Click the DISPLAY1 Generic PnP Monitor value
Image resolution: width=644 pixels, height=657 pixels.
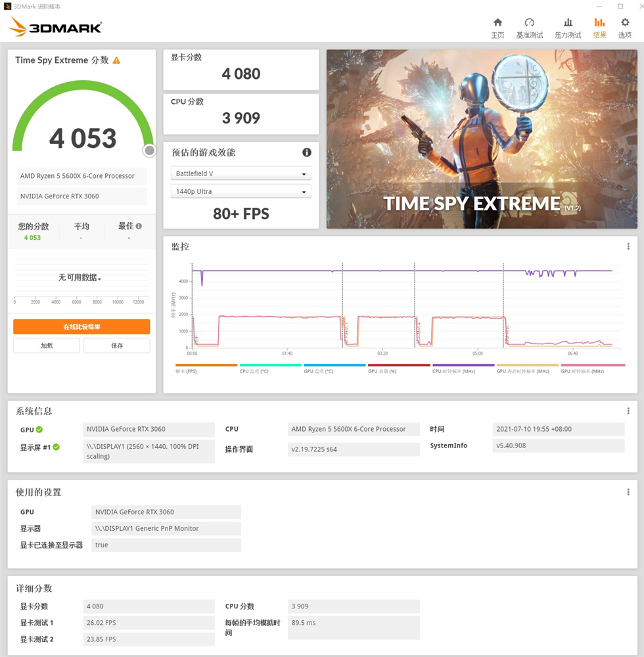[166, 528]
